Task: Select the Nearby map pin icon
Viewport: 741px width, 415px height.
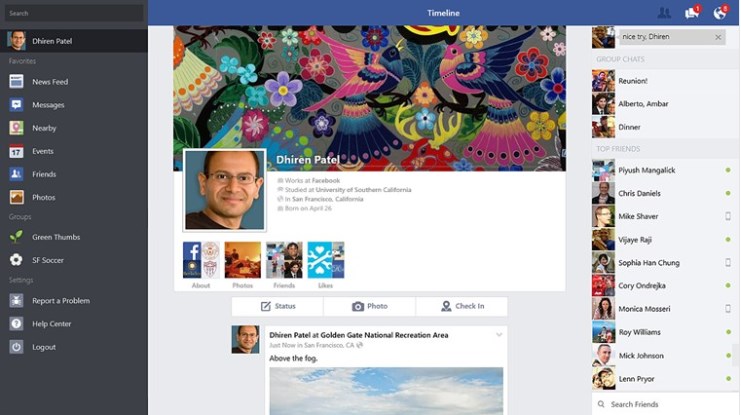Action: click(16, 128)
